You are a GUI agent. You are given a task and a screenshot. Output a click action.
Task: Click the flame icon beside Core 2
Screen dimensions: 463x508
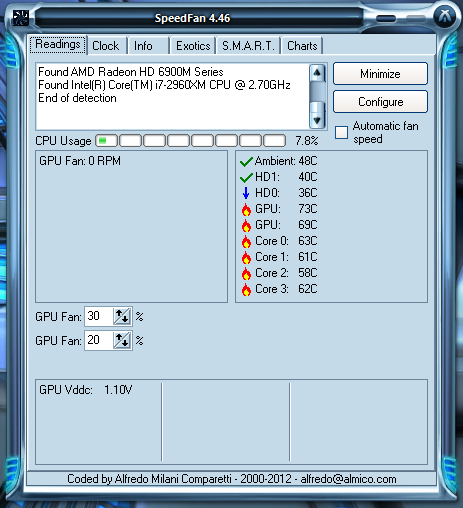point(246,273)
